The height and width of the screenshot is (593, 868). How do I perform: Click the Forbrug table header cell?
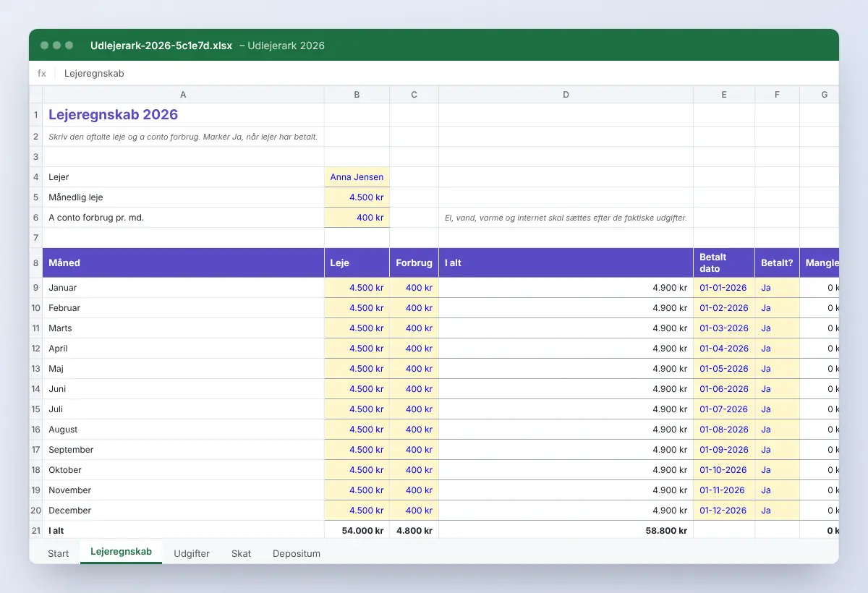414,263
